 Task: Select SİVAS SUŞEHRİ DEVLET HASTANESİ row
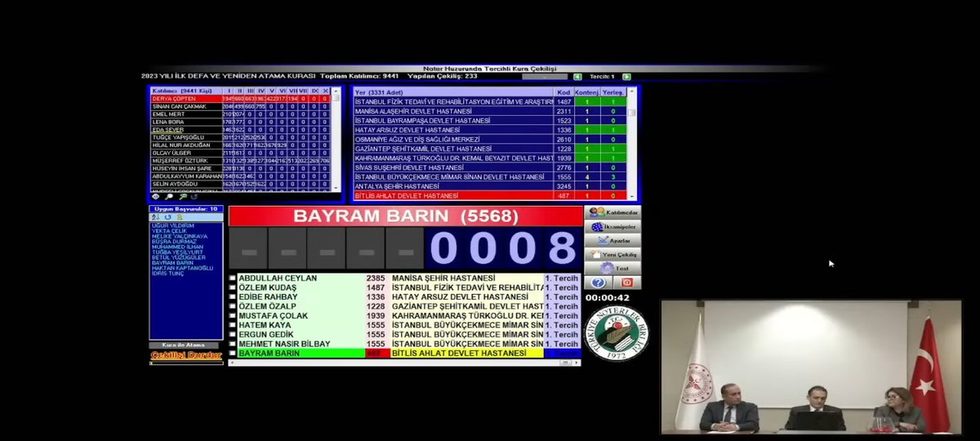[x=490, y=167]
